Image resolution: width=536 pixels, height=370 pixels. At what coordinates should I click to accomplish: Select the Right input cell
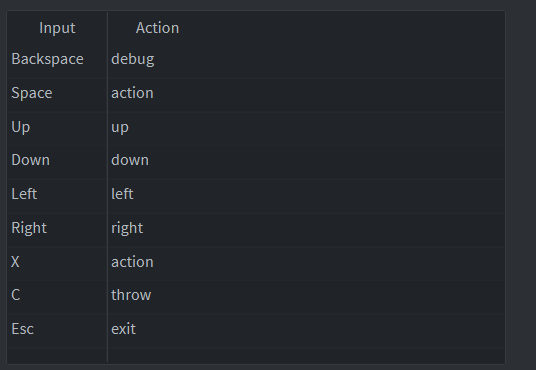tap(57, 228)
